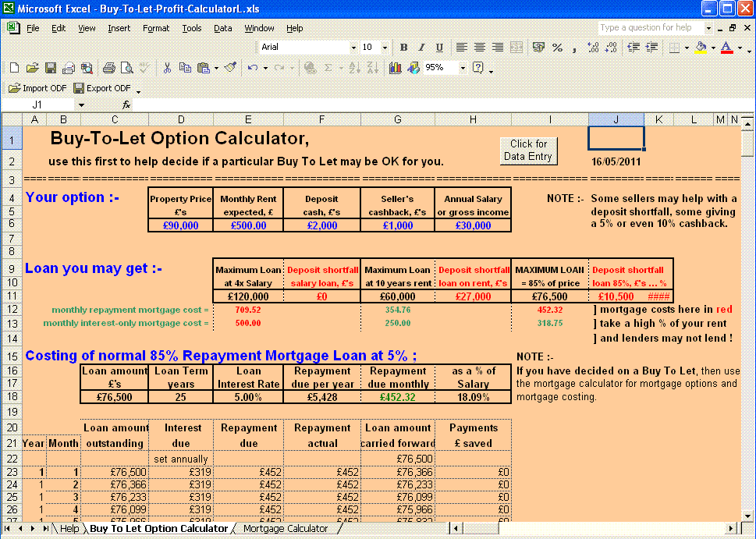Open the Format menu
The height and width of the screenshot is (539, 756).
tap(156, 28)
